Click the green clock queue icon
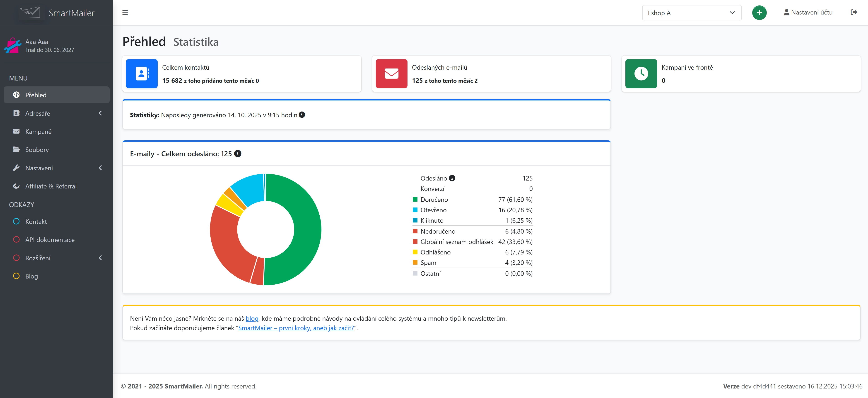 [x=641, y=73]
